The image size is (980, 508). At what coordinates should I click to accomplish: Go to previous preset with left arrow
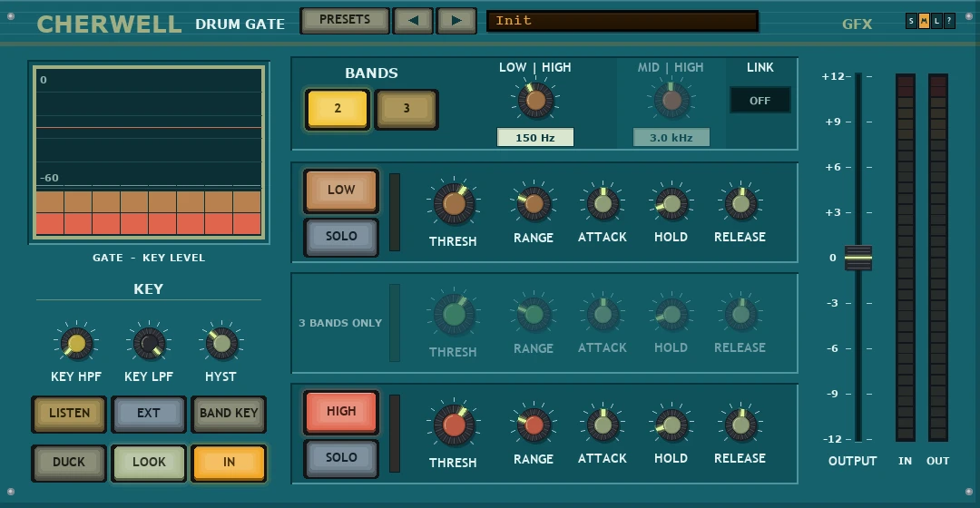[x=413, y=20]
